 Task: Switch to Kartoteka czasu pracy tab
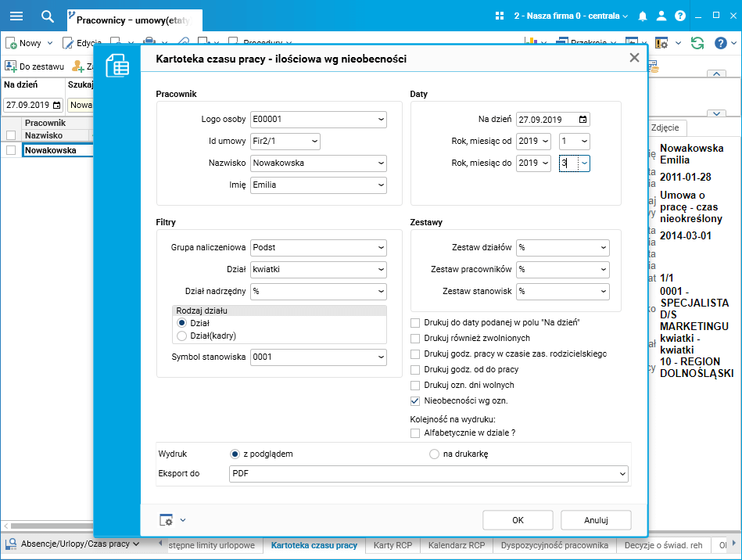pyautogui.click(x=314, y=545)
